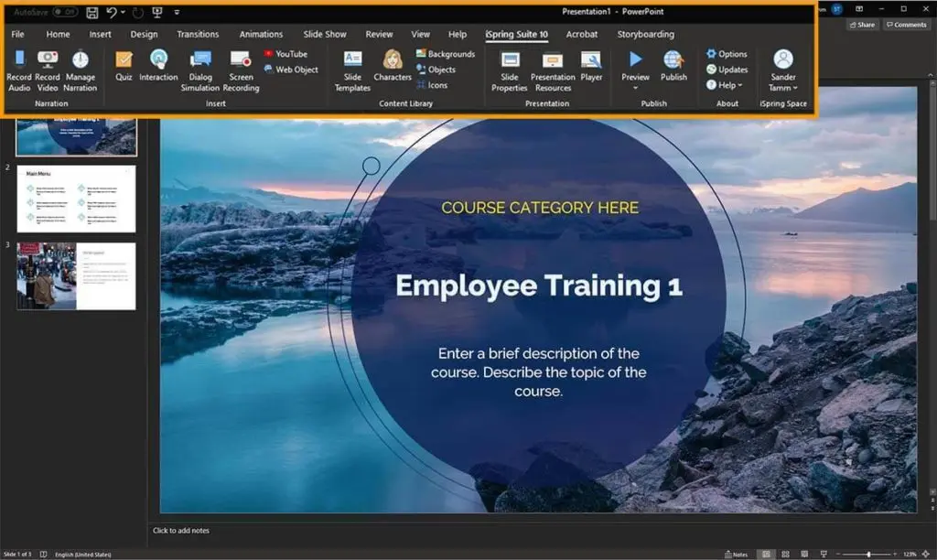Select the iSpring Suite 10 tab

516,34
